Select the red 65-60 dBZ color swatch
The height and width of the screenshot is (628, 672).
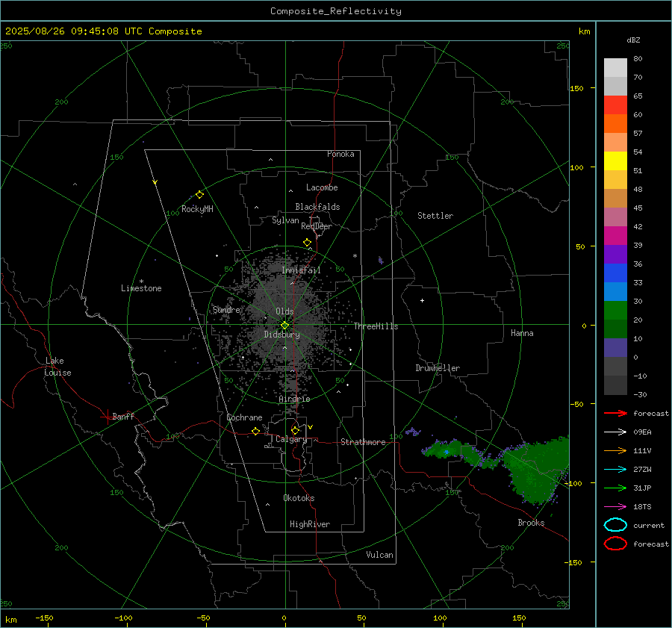coord(615,105)
